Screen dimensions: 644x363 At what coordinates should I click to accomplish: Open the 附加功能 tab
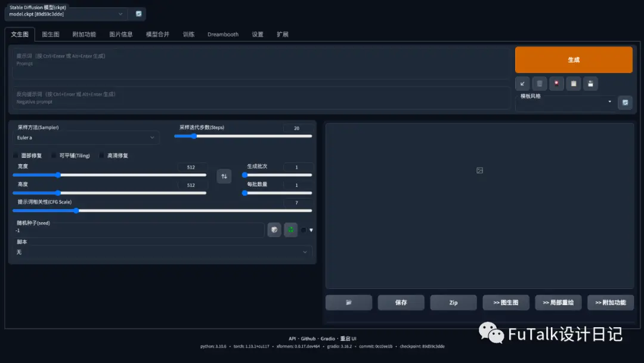[x=84, y=35]
